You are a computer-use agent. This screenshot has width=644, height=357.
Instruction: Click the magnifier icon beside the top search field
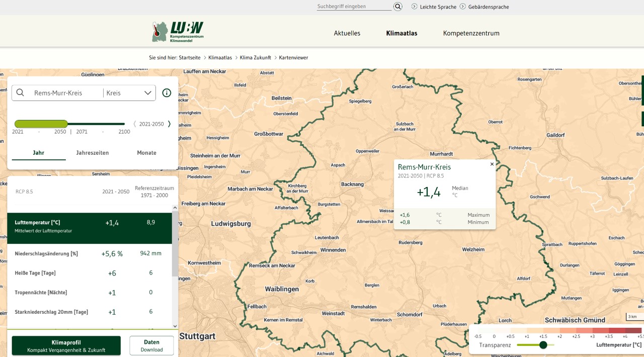(398, 7)
